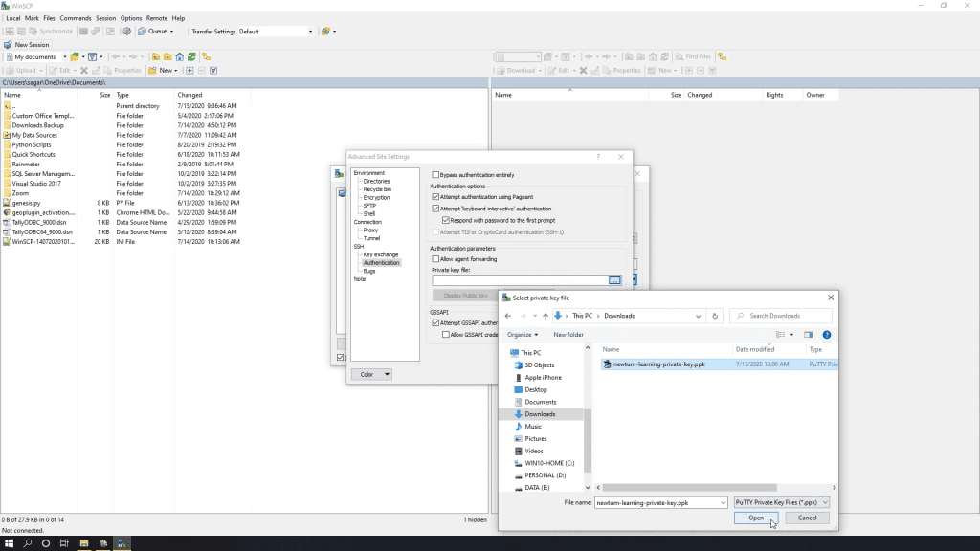
Task: Open the Local menu
Action: 13,18
